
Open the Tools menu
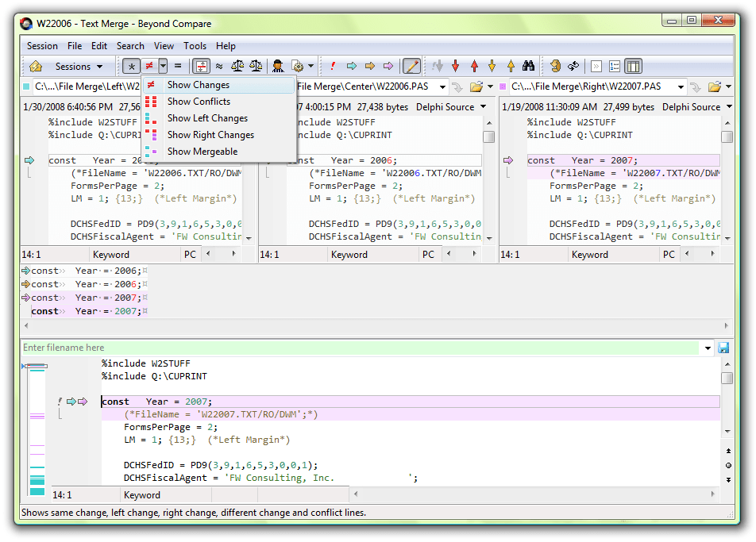click(195, 46)
